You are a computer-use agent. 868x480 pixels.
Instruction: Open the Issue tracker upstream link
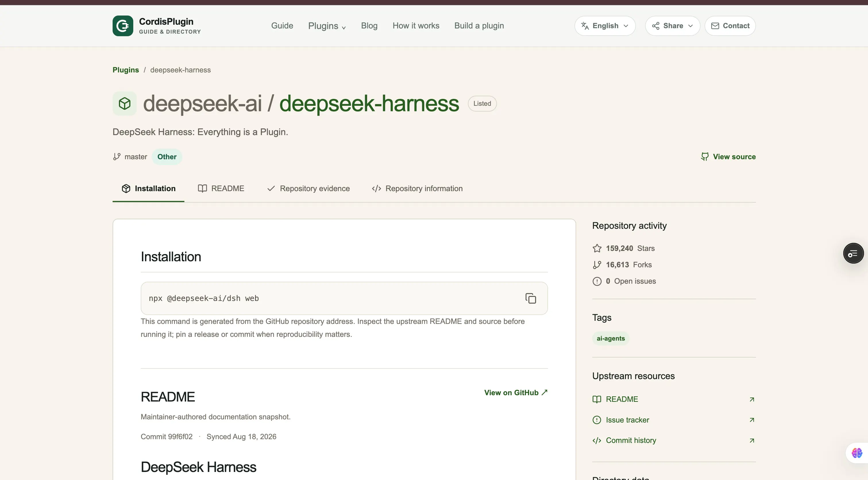coord(674,420)
